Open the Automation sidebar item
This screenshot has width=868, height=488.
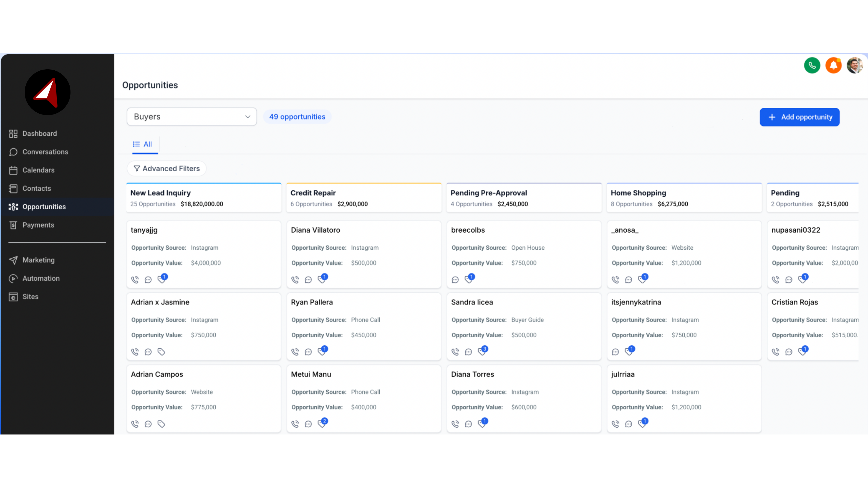(x=41, y=278)
